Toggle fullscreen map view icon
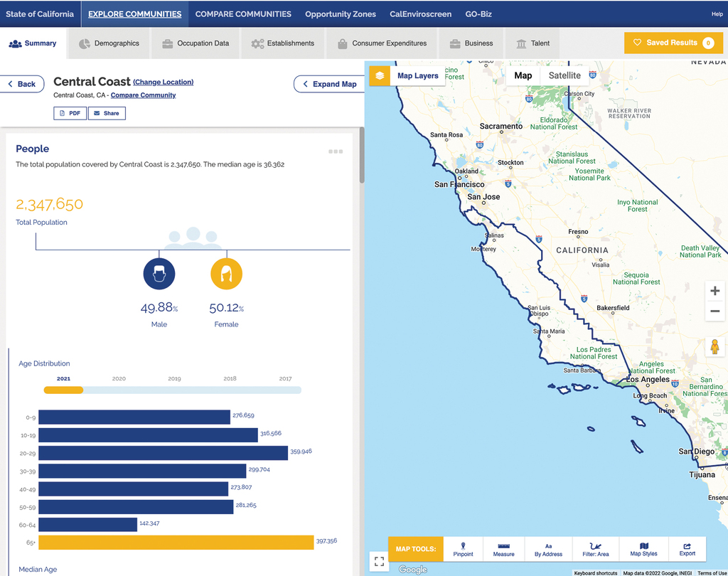 point(380,561)
